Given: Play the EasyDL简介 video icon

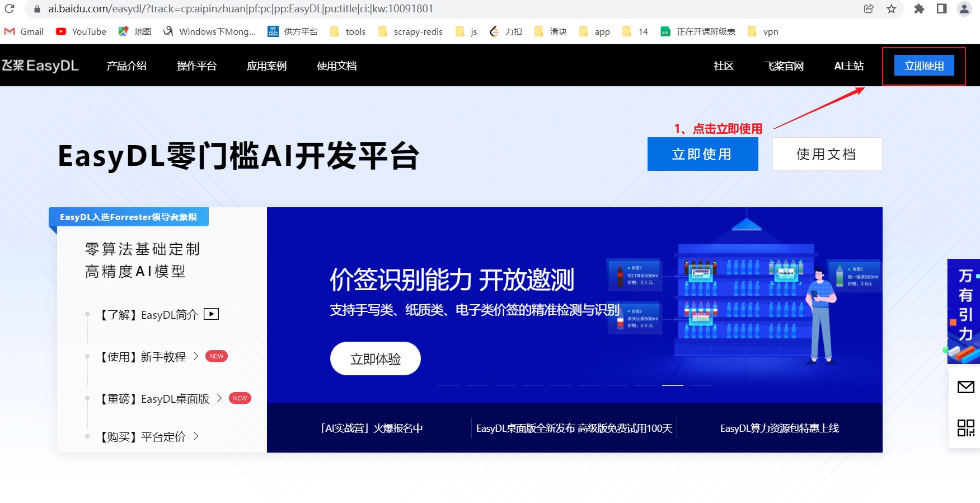Looking at the screenshot, I should pyautogui.click(x=211, y=314).
